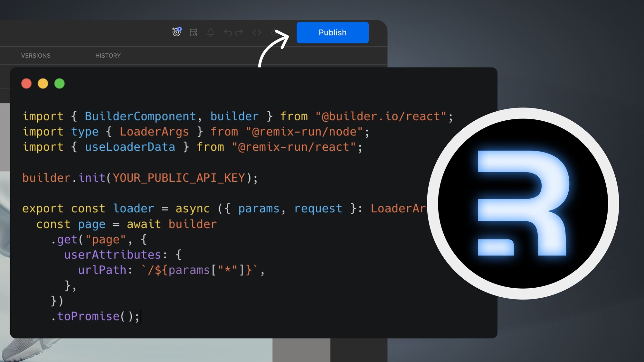The height and width of the screenshot is (362, 644).
Task: Open the targeting icon with notification badge
Action: pos(176,32)
